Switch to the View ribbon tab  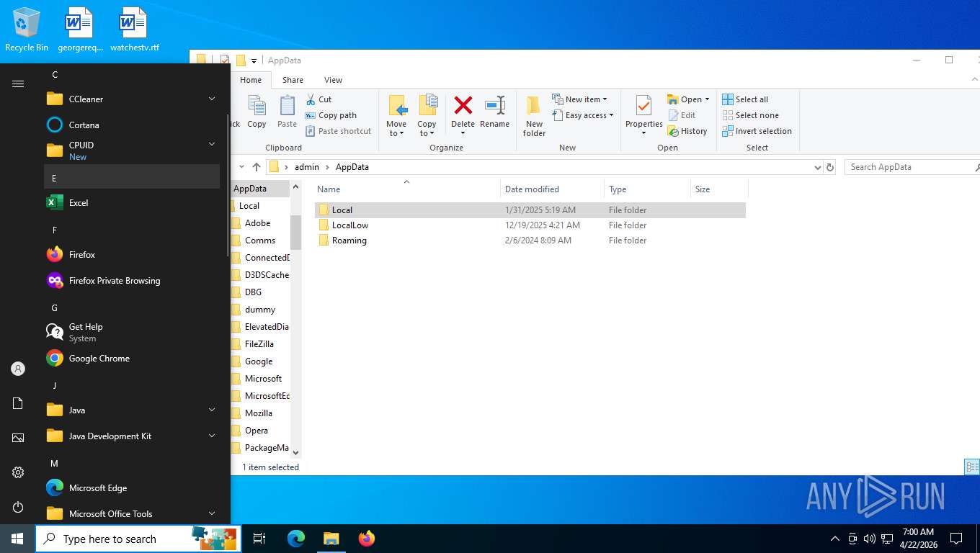coord(333,80)
